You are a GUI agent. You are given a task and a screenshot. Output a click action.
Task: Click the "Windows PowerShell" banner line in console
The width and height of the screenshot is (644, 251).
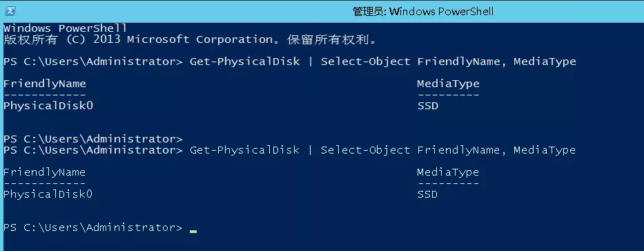click(x=66, y=28)
